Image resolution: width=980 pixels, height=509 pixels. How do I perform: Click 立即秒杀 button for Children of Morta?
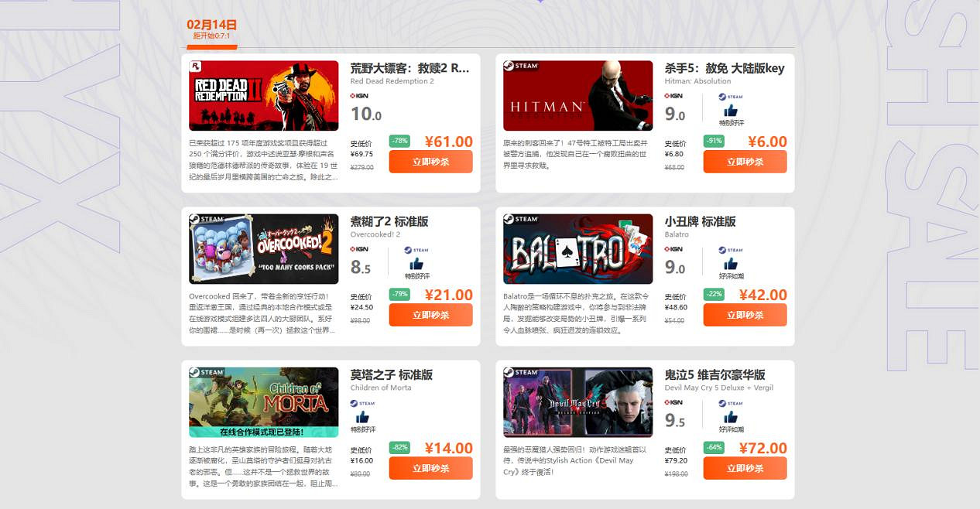tap(430, 468)
